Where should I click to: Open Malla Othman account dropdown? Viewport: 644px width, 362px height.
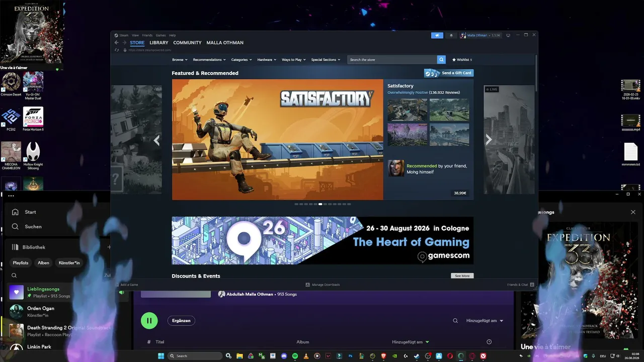point(480,35)
